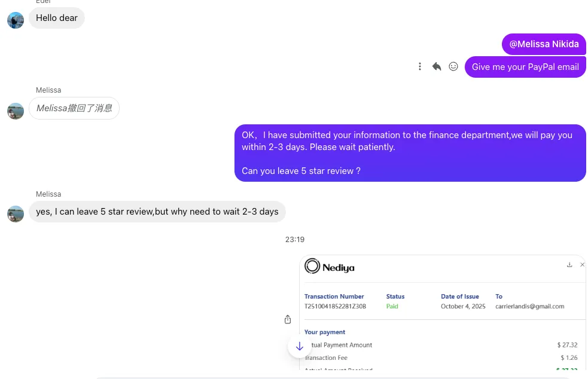Click Melissa's avatar beside the recalled message

tap(16, 111)
